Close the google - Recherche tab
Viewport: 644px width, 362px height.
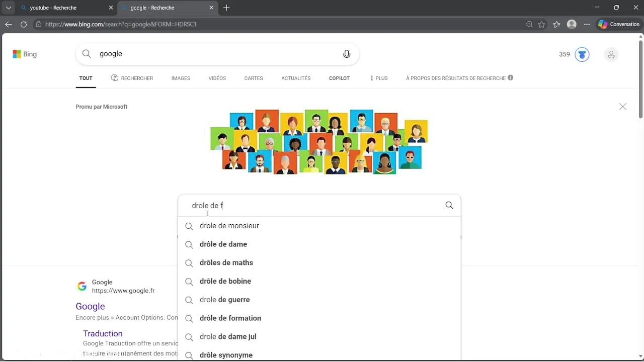(x=211, y=8)
